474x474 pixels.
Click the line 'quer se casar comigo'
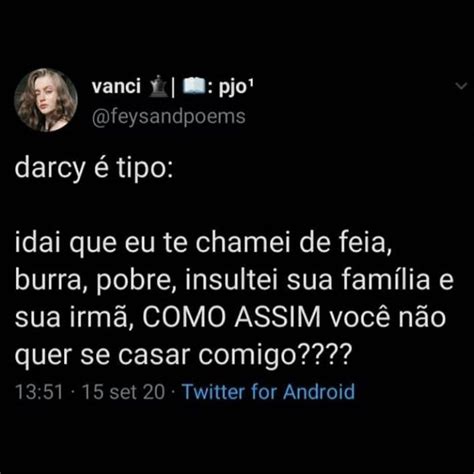click(x=183, y=355)
